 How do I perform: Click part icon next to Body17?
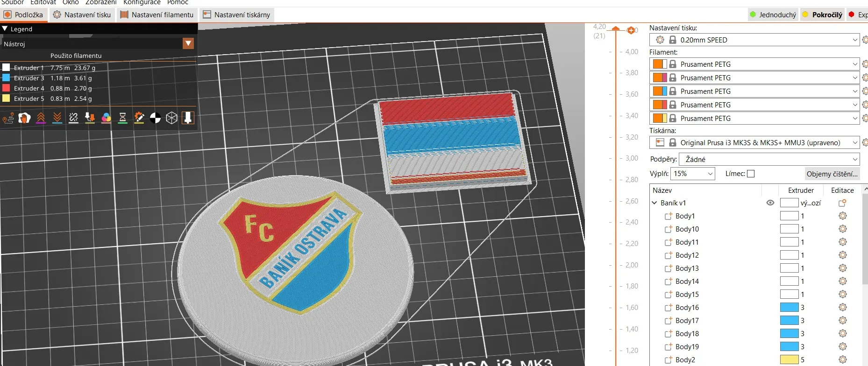coord(669,320)
